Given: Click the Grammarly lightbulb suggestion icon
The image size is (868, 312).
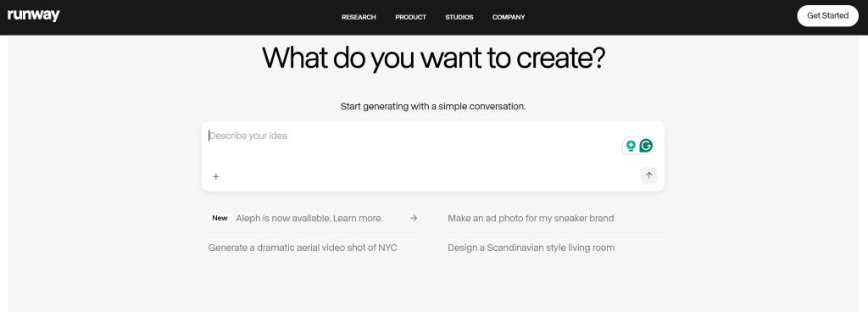Looking at the screenshot, I should coord(631,146).
